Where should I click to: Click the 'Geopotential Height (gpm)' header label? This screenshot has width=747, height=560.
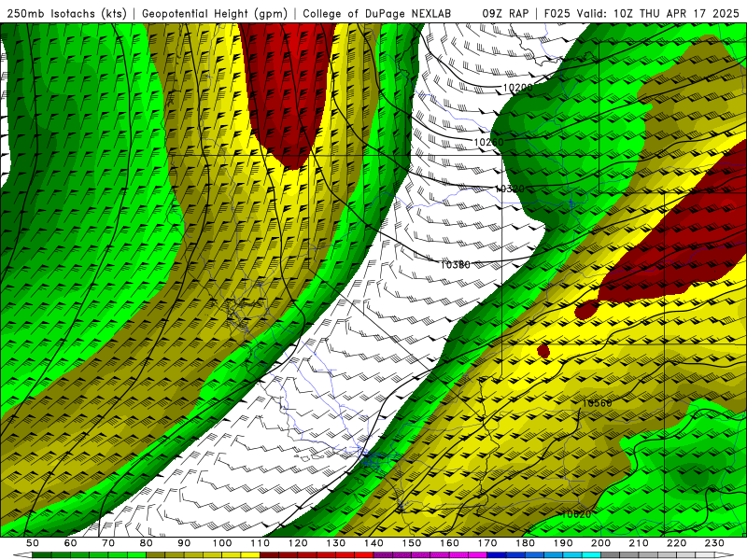coord(215,14)
